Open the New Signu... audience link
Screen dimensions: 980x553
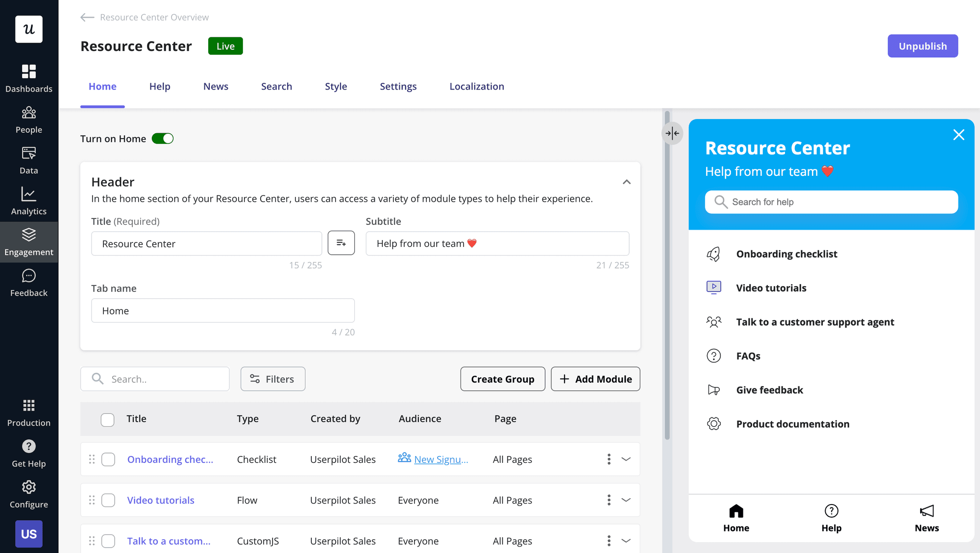pyautogui.click(x=441, y=459)
